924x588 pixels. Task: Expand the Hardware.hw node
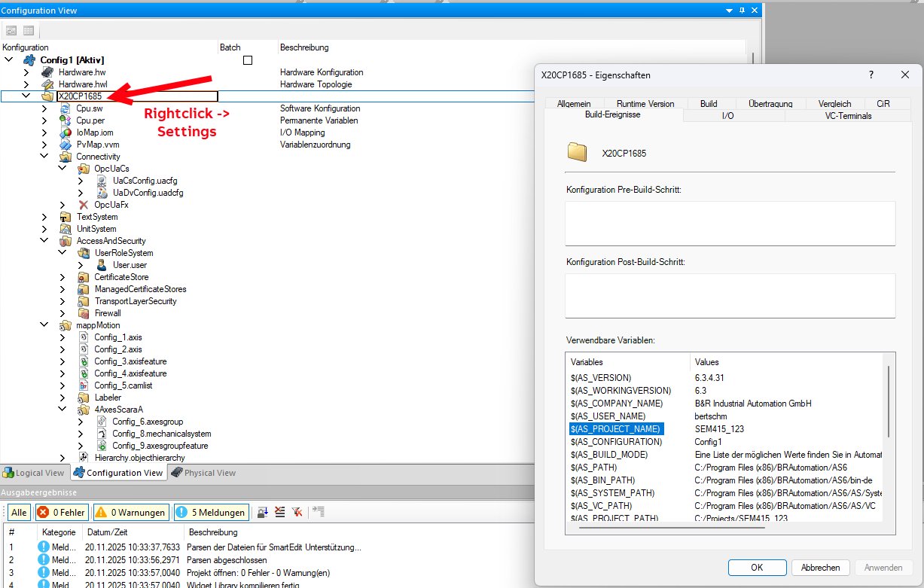[x=26, y=72]
